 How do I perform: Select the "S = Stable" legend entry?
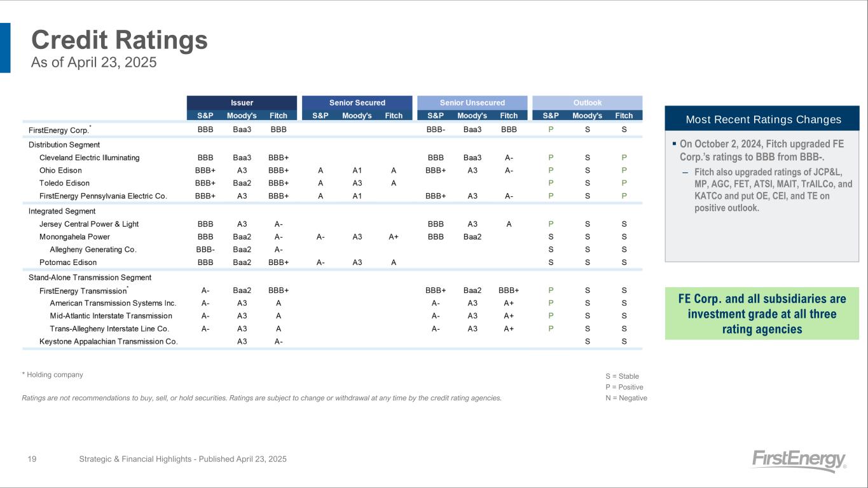623,376
